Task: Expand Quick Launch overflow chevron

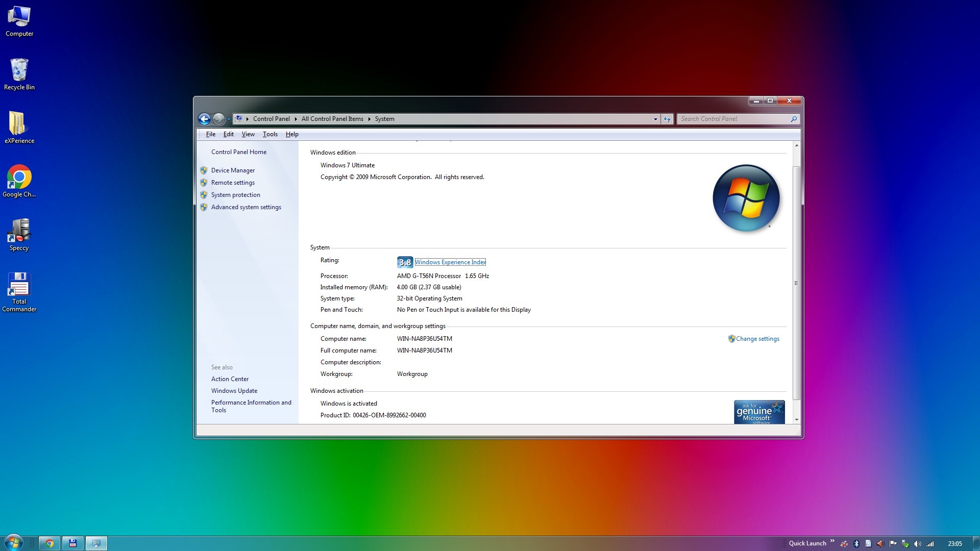Action: 832,541
